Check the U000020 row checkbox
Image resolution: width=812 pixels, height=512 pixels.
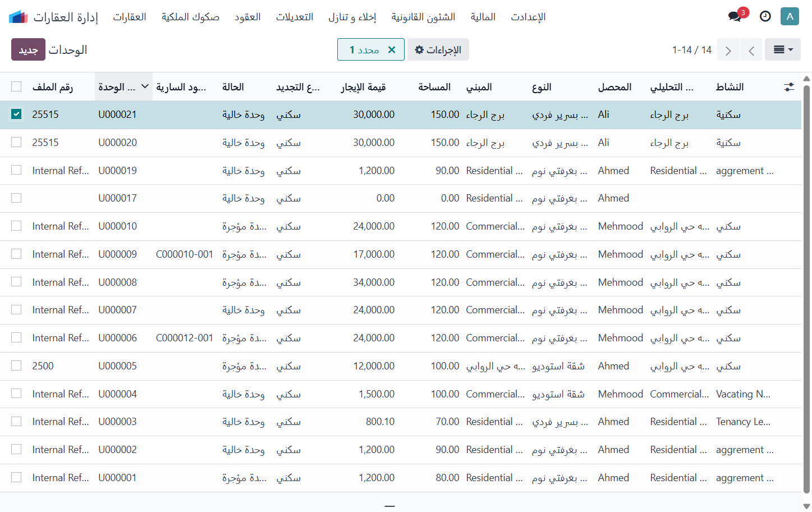click(16, 142)
